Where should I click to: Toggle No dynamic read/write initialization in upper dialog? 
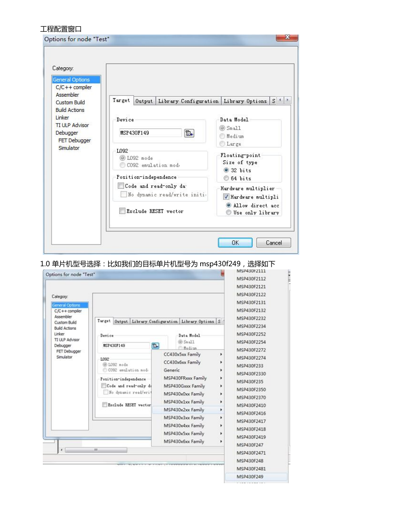point(124,194)
